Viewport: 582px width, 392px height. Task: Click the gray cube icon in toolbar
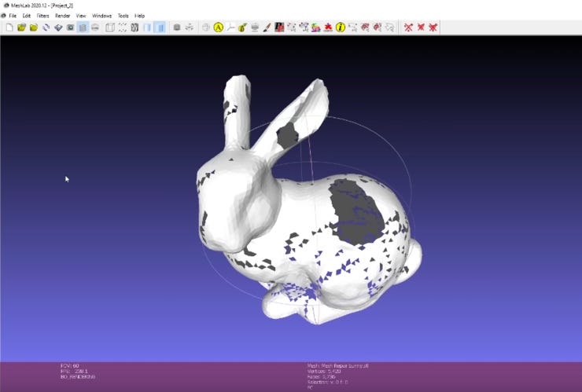[x=177, y=27]
